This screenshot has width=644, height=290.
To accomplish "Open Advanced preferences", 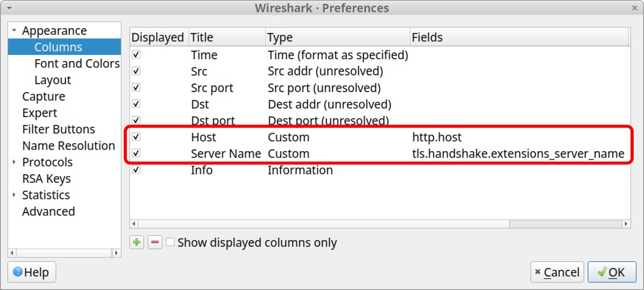I will tap(48, 211).
